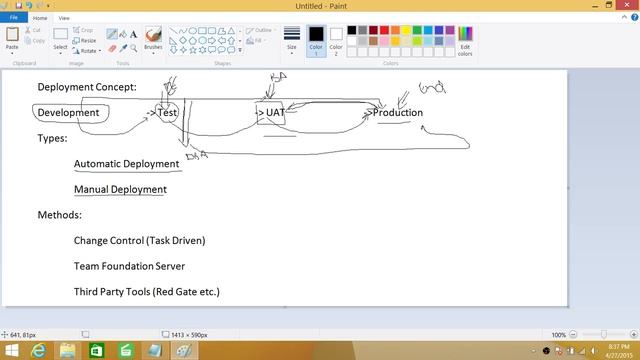
Task: Click 'Automatic Deployment' text on canvas
Action: (127, 164)
